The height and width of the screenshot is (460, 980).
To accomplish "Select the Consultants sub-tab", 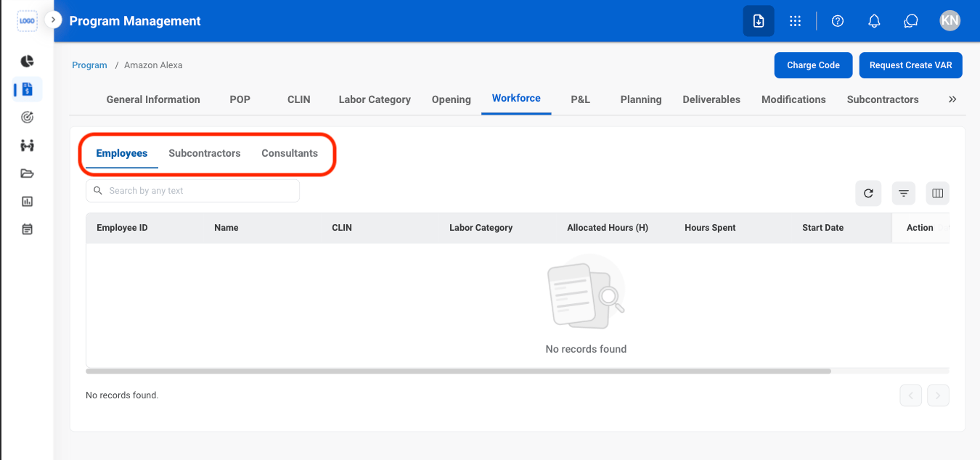I will point(290,153).
